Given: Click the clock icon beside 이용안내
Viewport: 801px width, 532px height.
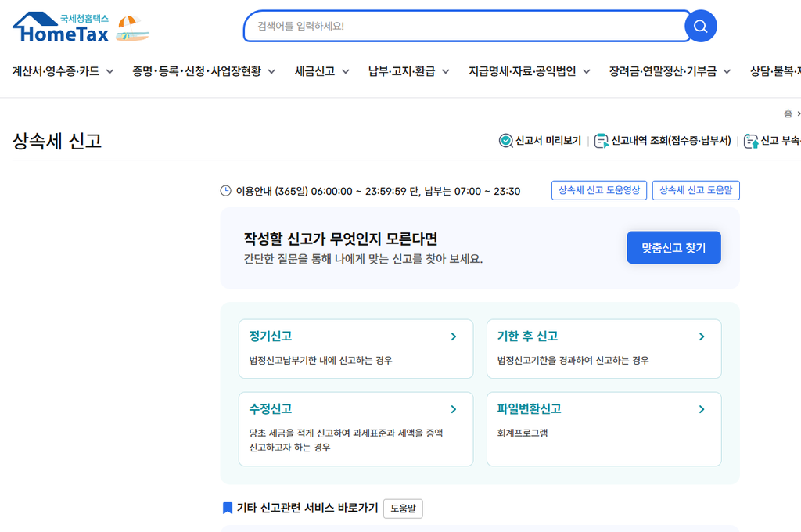Looking at the screenshot, I should pyautogui.click(x=225, y=191).
